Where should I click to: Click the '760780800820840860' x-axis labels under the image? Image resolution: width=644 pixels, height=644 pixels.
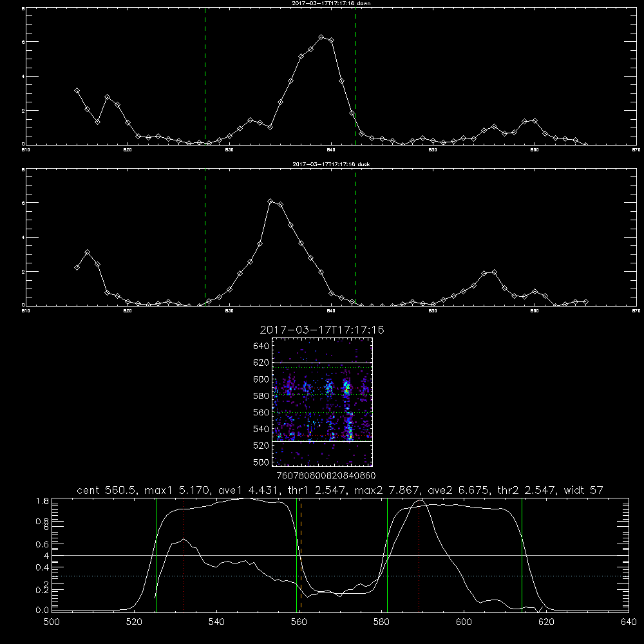(x=326, y=475)
